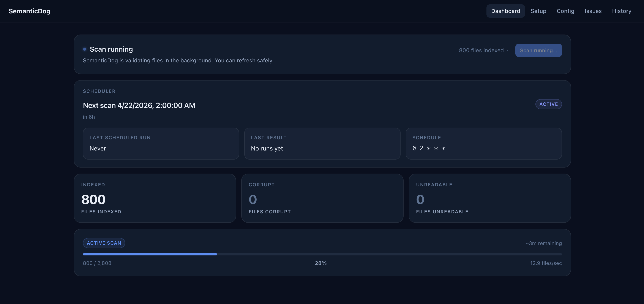The height and width of the screenshot is (304, 644).
Task: Click the SemanticDog logo text
Action: point(30,11)
